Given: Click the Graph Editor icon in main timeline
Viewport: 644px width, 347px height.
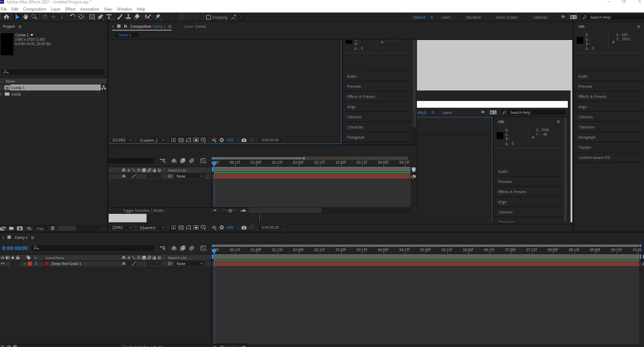Looking at the screenshot, I should coord(203,248).
